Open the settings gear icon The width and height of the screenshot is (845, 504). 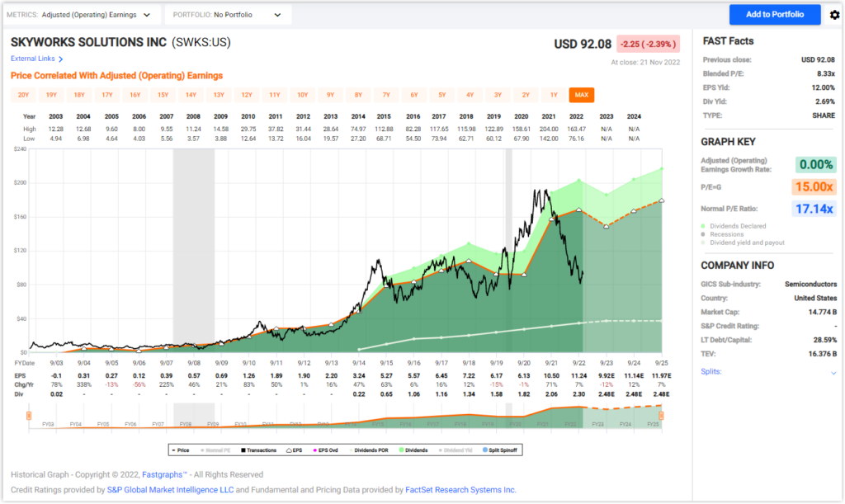(834, 14)
